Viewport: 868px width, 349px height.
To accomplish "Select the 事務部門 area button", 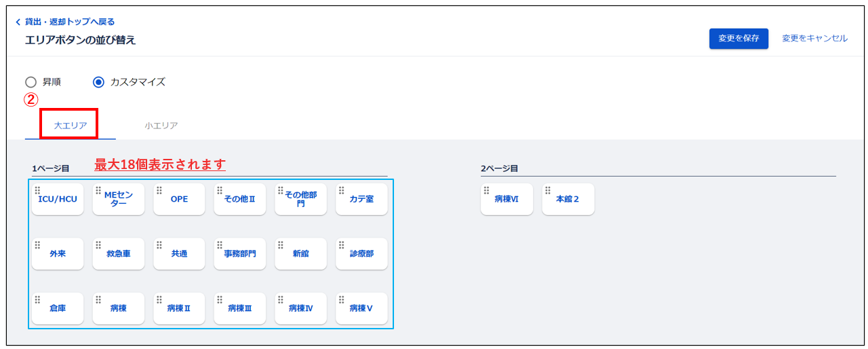I will tap(240, 254).
